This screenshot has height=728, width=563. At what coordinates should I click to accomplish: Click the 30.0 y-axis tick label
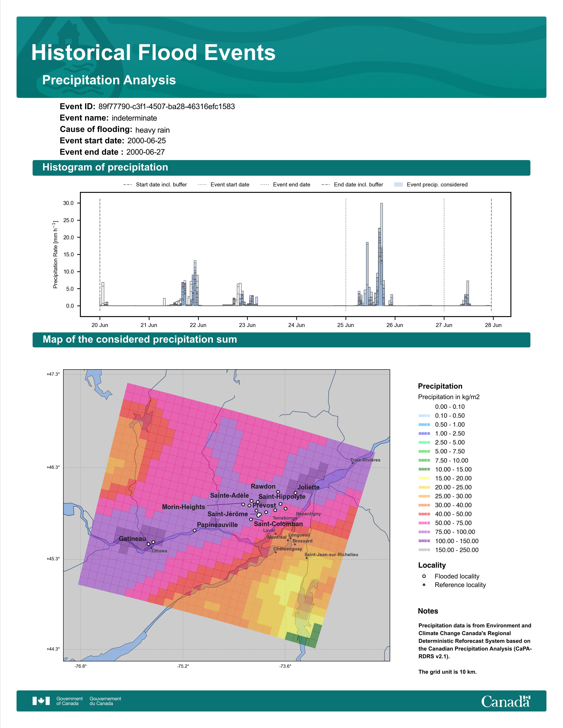(x=68, y=203)
